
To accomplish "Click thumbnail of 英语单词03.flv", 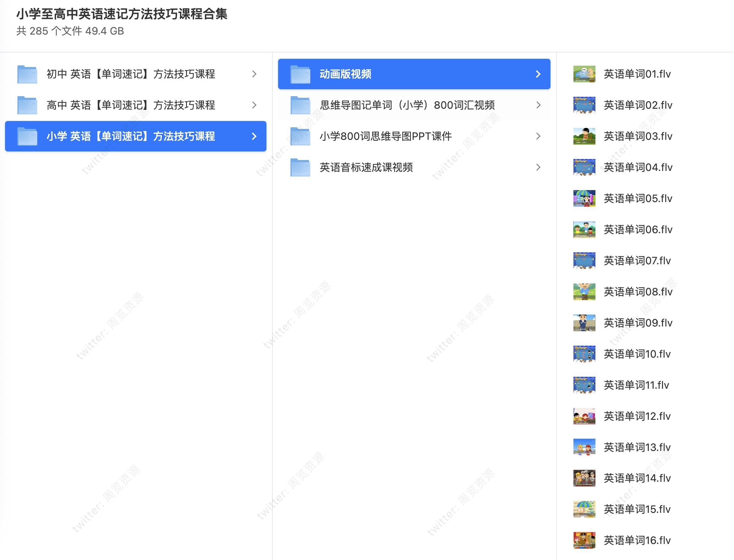I will 584,136.
